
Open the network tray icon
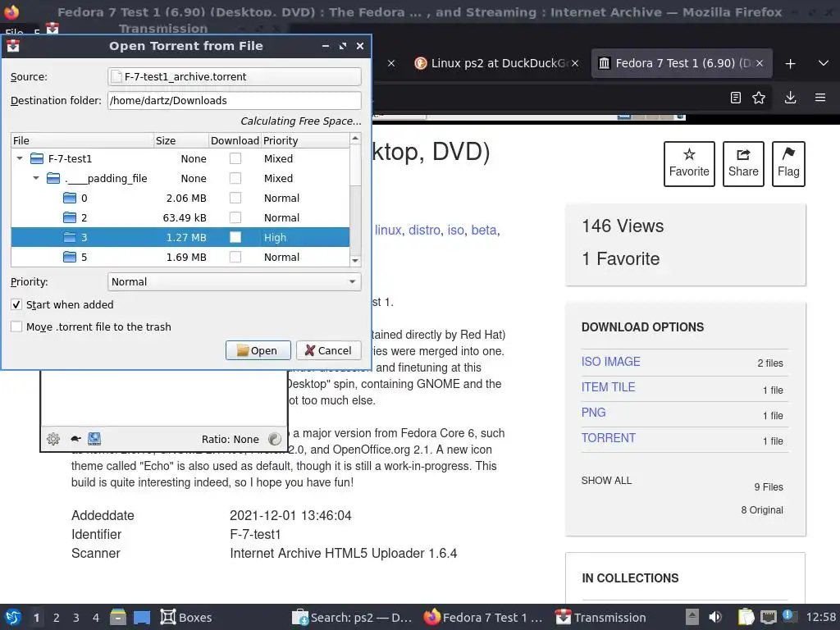coord(768,617)
